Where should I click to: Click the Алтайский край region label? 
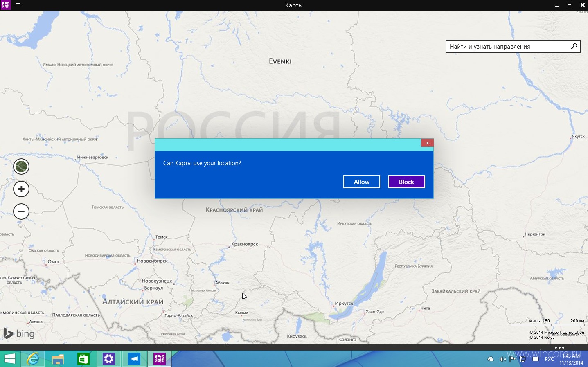[133, 302]
